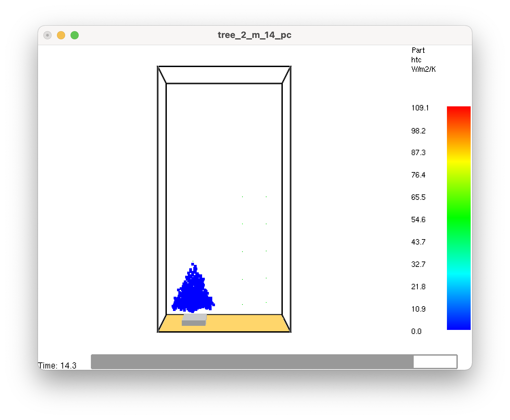Click the 21.8 colorbar label
This screenshot has width=510, height=420.
click(x=418, y=287)
